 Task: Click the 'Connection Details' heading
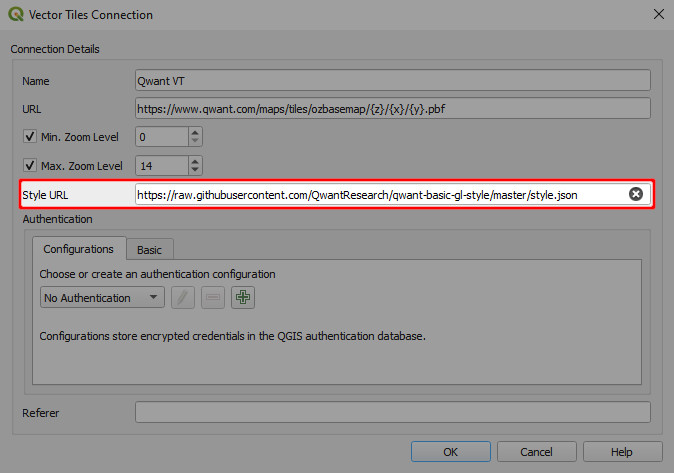[55, 49]
